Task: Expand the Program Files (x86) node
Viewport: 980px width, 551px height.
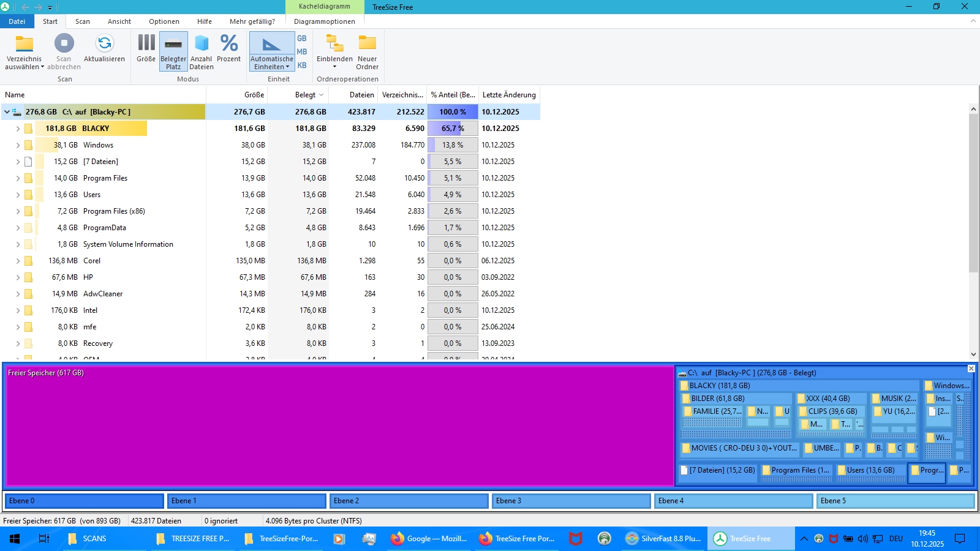Action: [x=18, y=211]
